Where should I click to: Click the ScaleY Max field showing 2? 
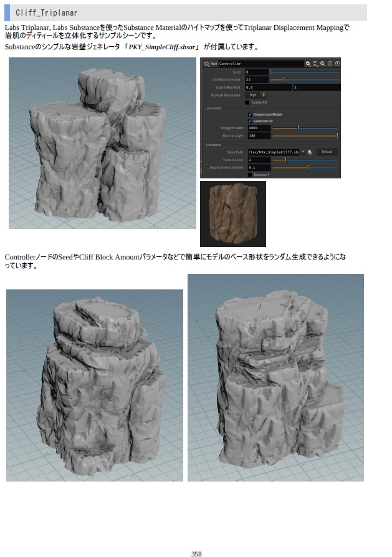tap(317, 87)
